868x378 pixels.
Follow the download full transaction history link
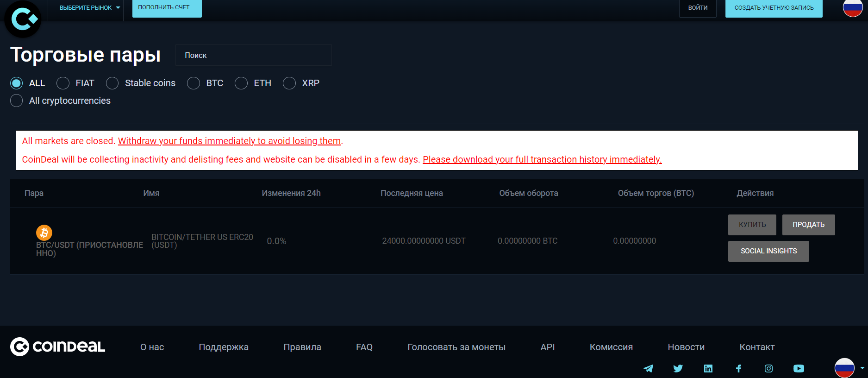point(542,159)
